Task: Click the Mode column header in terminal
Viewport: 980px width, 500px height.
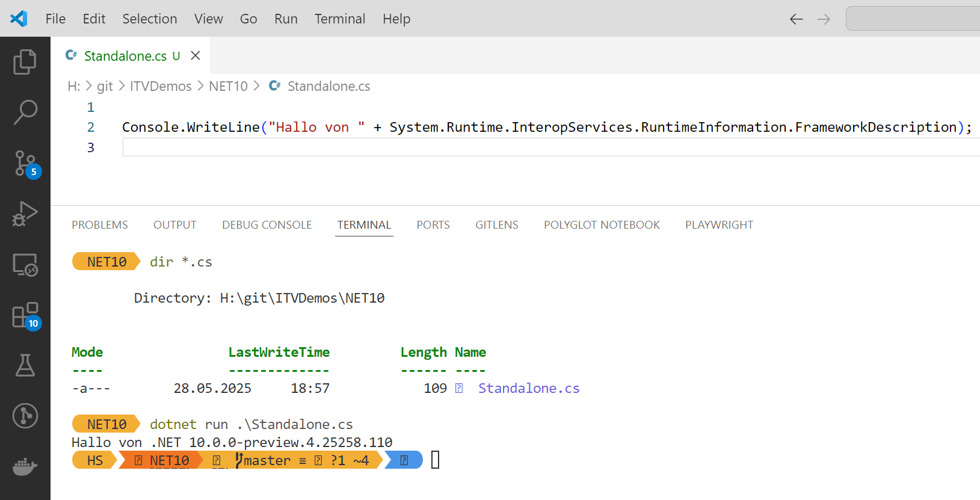Action: click(87, 352)
